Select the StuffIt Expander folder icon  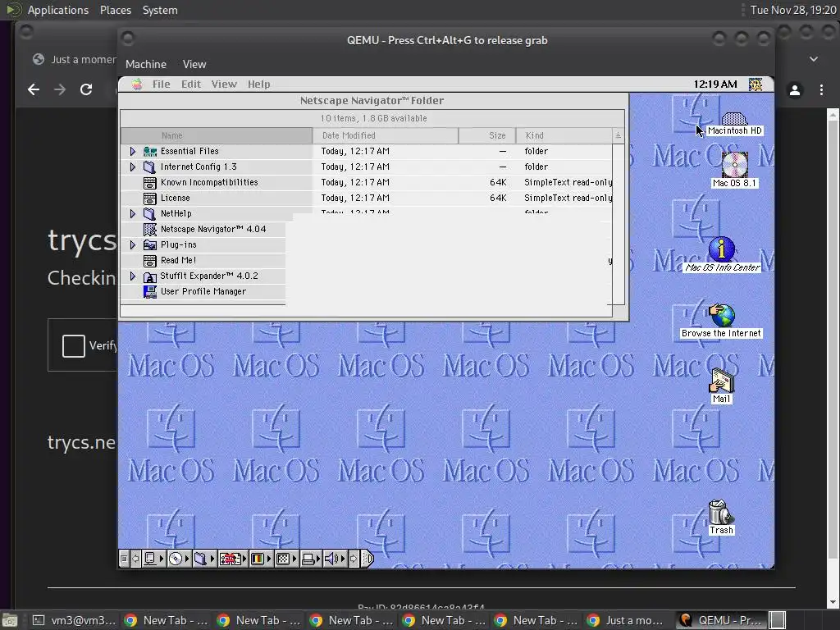click(x=150, y=276)
